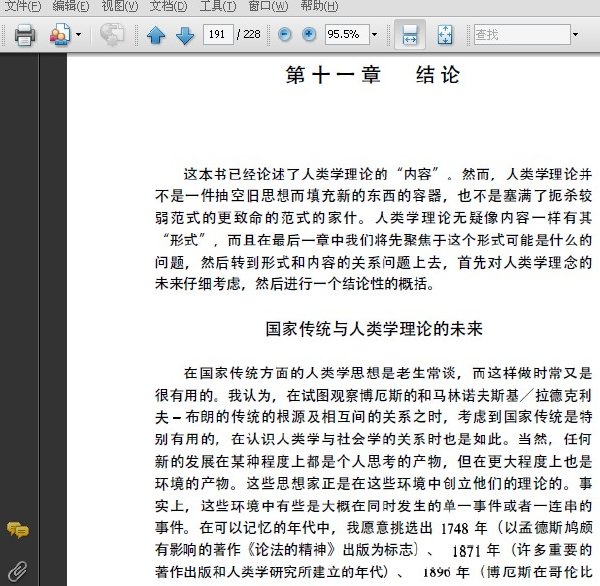Click the text 《论法的精神》 in the paragraph

tap(291, 550)
